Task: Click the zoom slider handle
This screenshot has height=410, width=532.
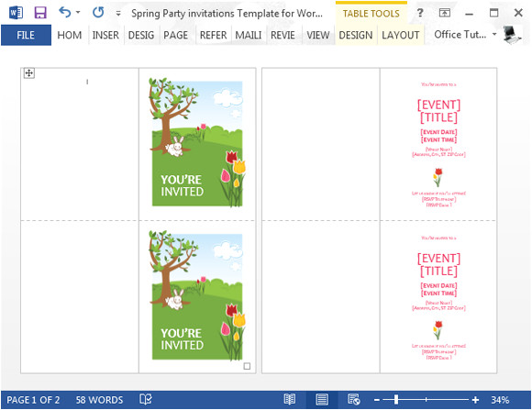Action: (x=396, y=400)
